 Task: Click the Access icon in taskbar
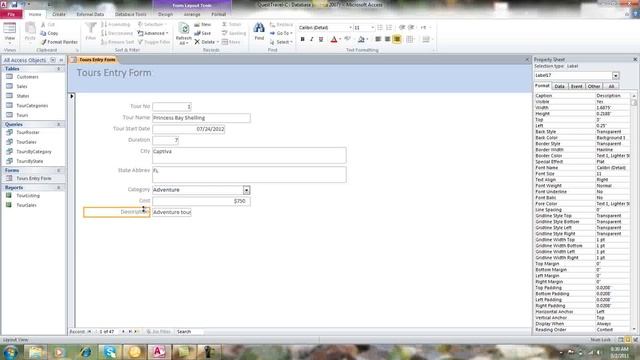(158, 351)
